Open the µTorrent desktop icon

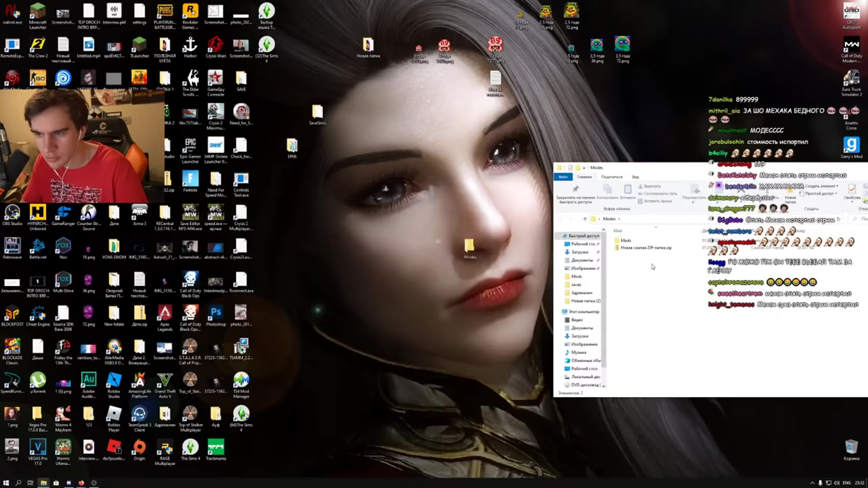click(x=38, y=383)
